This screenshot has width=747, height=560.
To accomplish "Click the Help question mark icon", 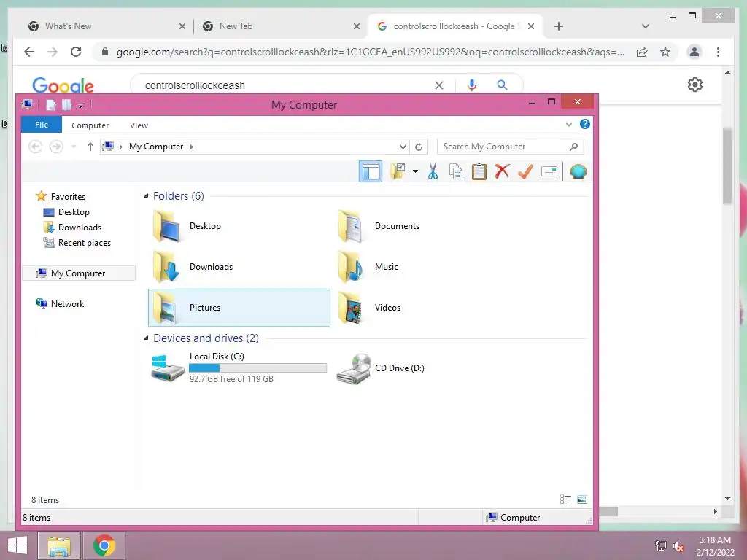I will click(584, 124).
